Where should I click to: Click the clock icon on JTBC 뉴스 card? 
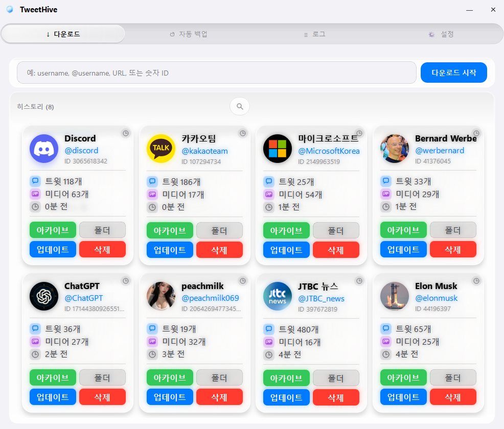[x=359, y=281]
